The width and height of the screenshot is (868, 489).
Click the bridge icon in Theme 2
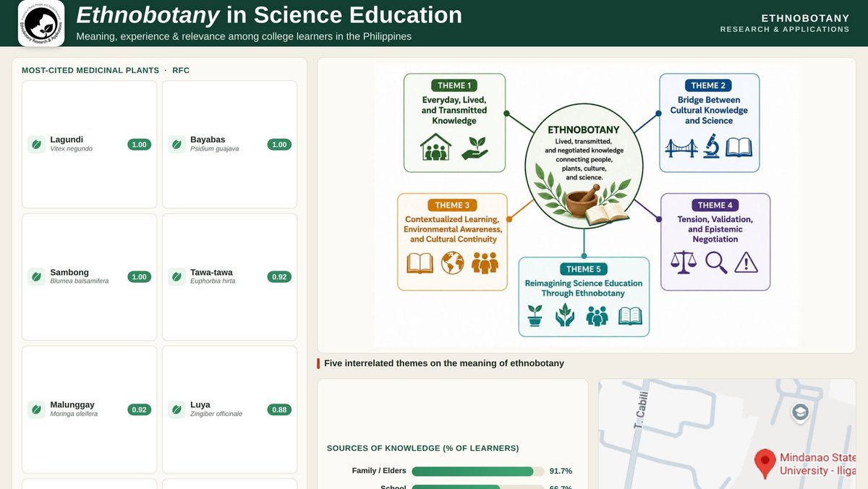pyautogui.click(x=681, y=148)
